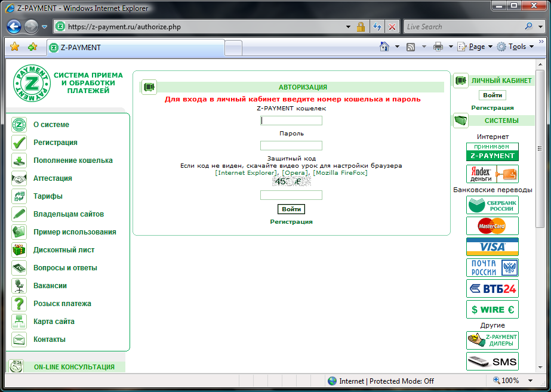Open the [Internet Explorer] video lesson link
The image size is (551, 392).
coord(246,173)
